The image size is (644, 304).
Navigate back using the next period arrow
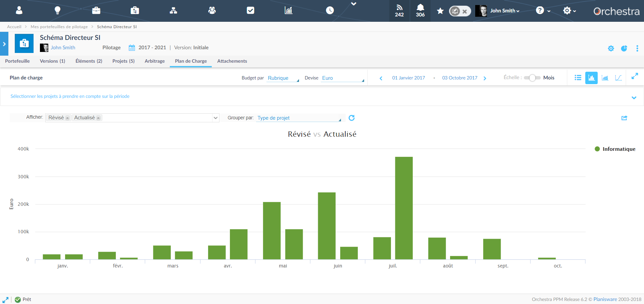485,78
